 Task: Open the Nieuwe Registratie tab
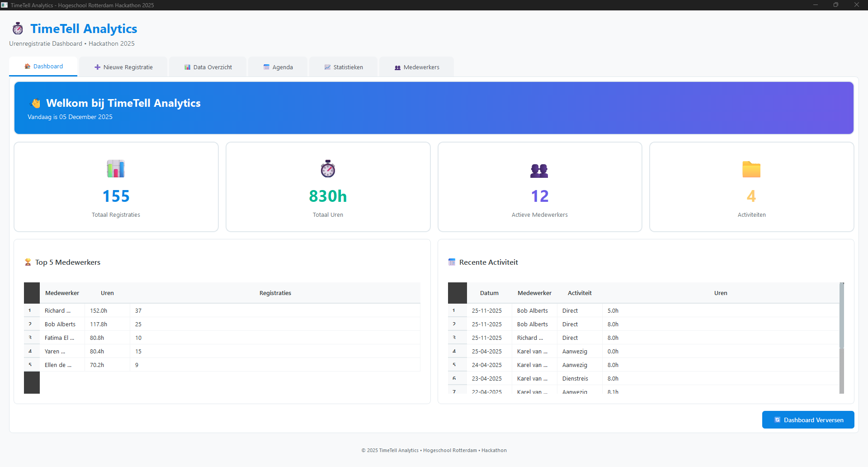[x=123, y=67]
